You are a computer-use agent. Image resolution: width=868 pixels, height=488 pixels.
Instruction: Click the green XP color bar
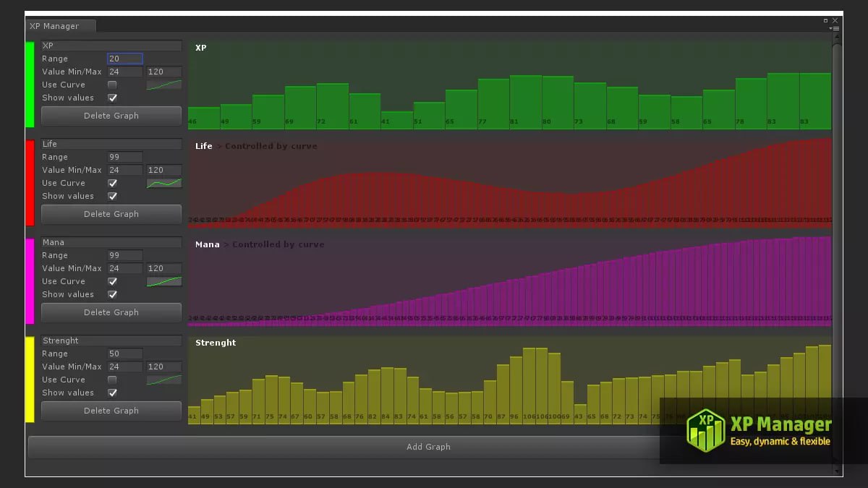pos(30,85)
